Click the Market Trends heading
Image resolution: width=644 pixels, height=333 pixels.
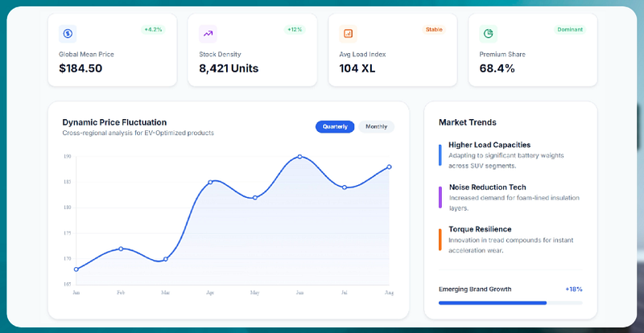pos(468,122)
